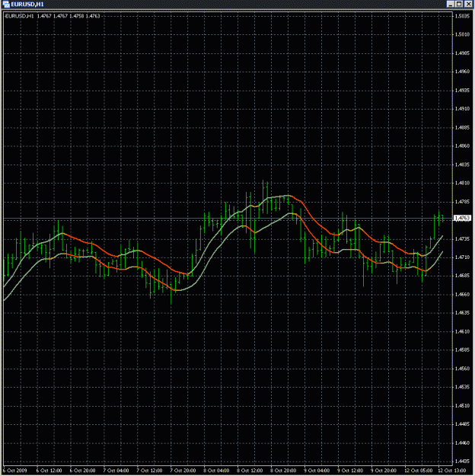Screen dimensions: 475x476
Task: Click the 1.4510 price axis label
Action: 462,406
